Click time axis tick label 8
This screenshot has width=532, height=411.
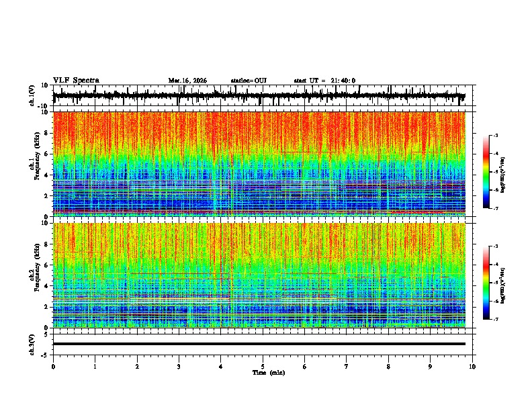[x=388, y=367]
